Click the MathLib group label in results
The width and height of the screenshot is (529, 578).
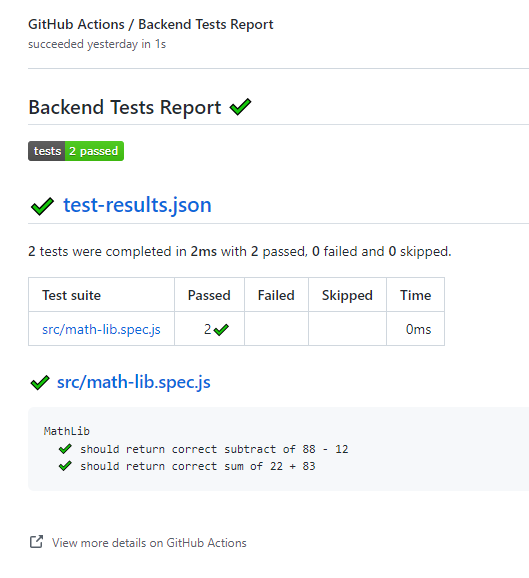pos(67,431)
